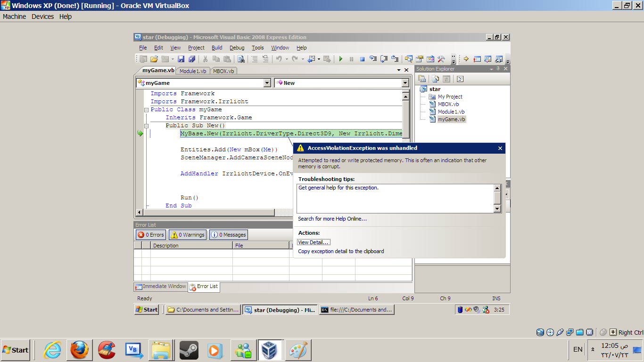Click Search for more Help Online link
The image size is (644, 362).
[332, 219]
